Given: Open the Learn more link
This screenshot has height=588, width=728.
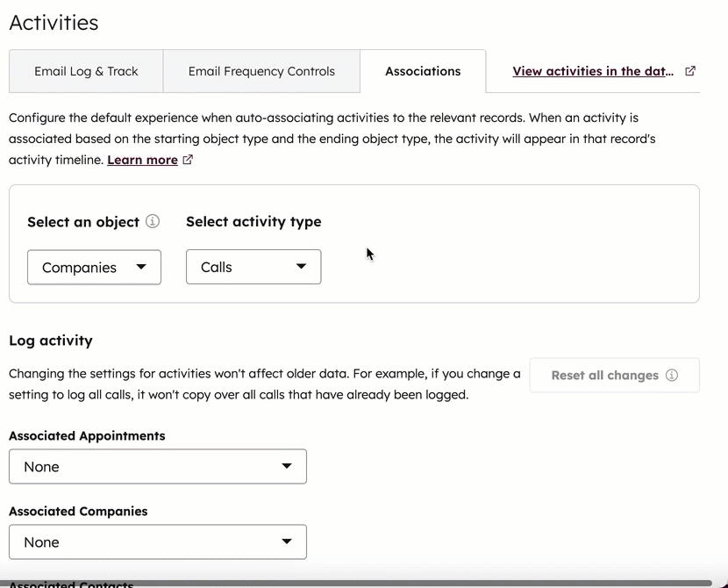Looking at the screenshot, I should click(x=142, y=161).
